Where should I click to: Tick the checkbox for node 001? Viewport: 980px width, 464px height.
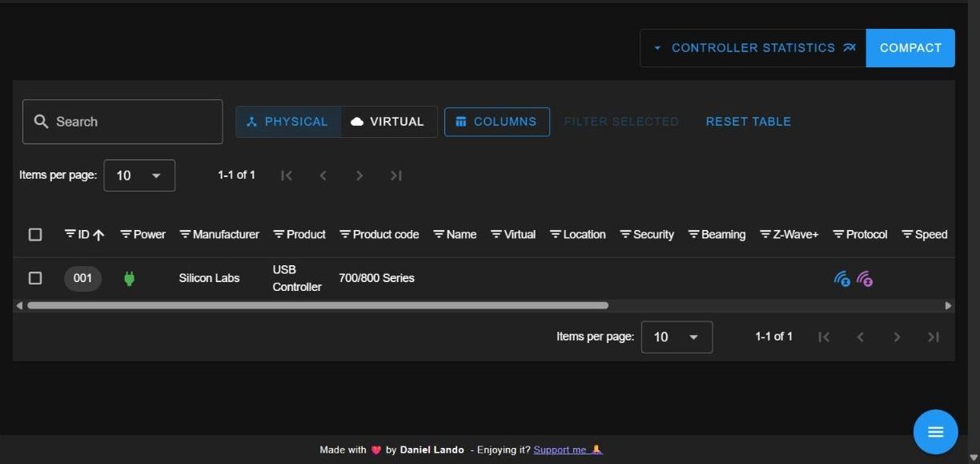pyautogui.click(x=35, y=278)
